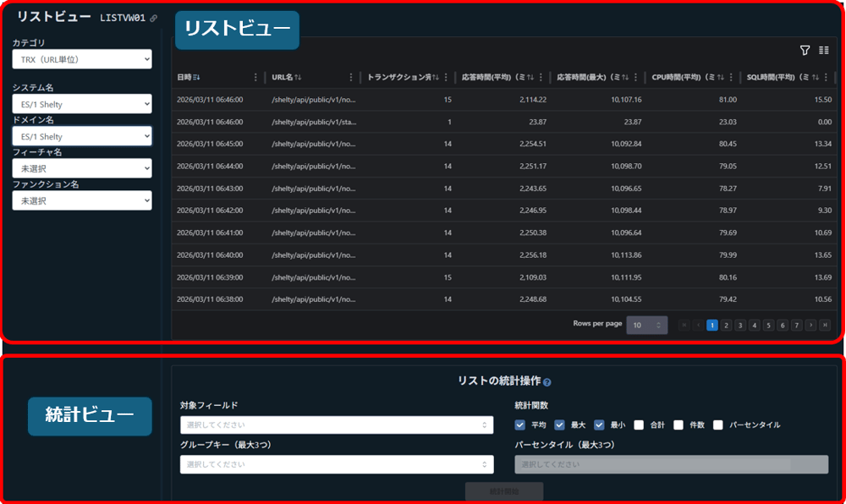The height and width of the screenshot is (504, 846).
Task: Check the パーセンタイル checkbox
Action: point(718,425)
